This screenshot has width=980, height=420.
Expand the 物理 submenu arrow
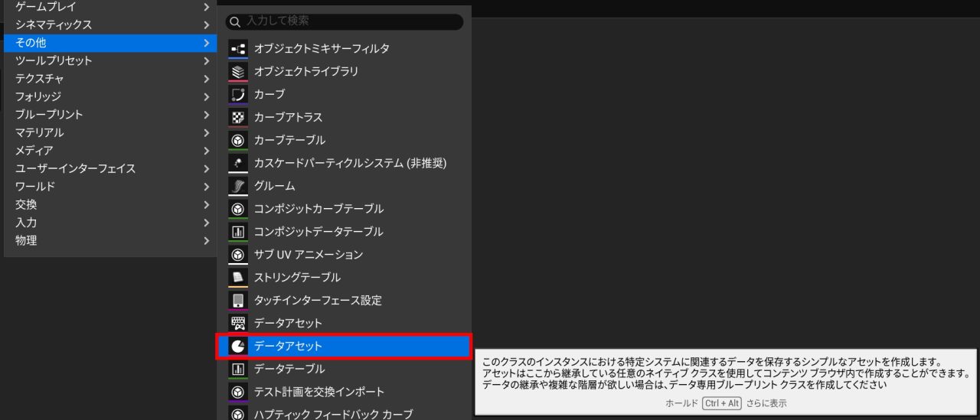[x=206, y=240]
